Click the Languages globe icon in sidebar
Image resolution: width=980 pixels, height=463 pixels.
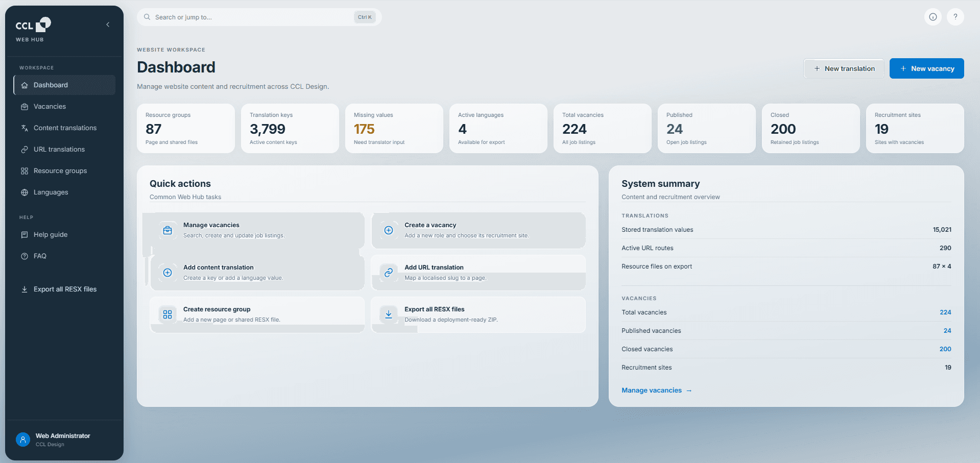coord(25,192)
